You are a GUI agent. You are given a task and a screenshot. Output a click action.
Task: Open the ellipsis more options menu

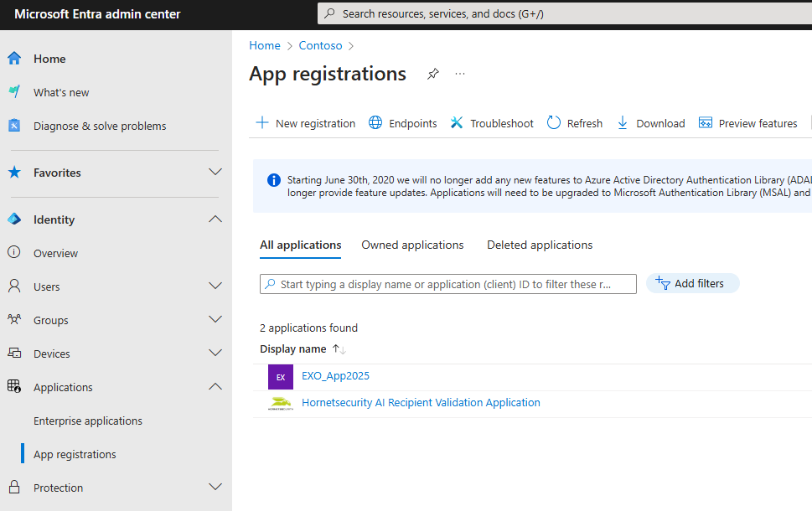pos(460,74)
